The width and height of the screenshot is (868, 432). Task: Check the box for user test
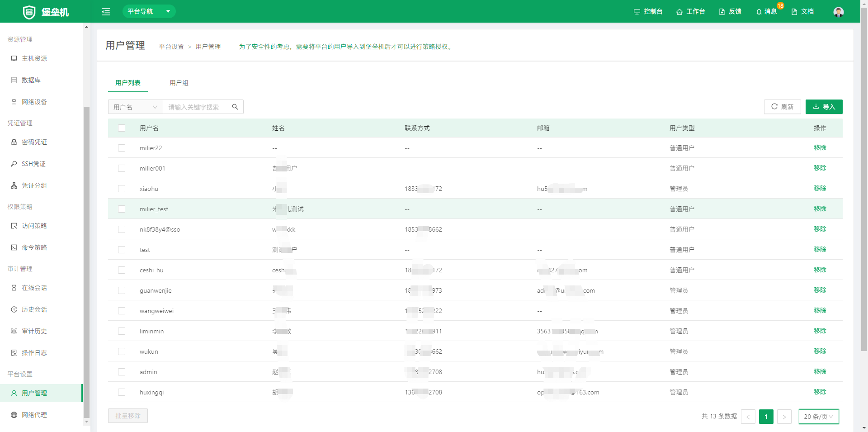pyautogui.click(x=122, y=250)
